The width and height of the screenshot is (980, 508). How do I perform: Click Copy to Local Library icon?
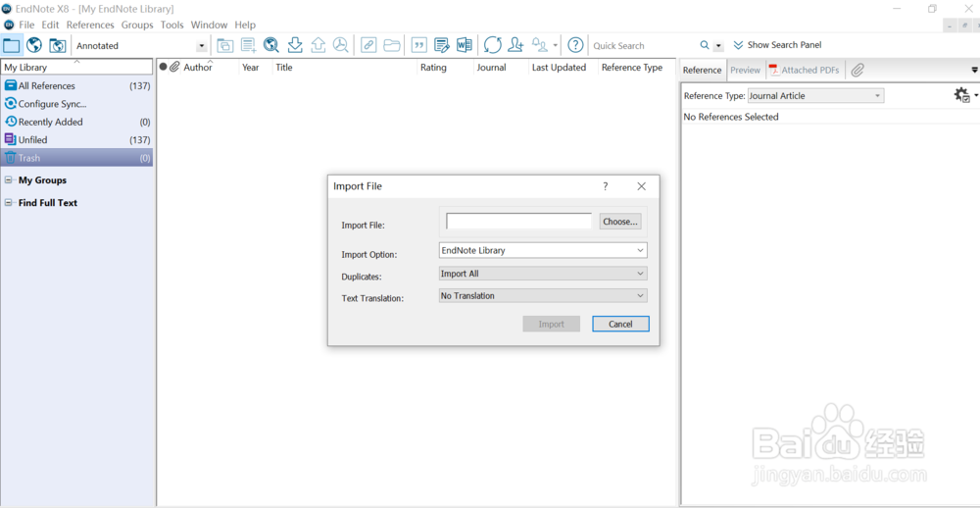[225, 45]
